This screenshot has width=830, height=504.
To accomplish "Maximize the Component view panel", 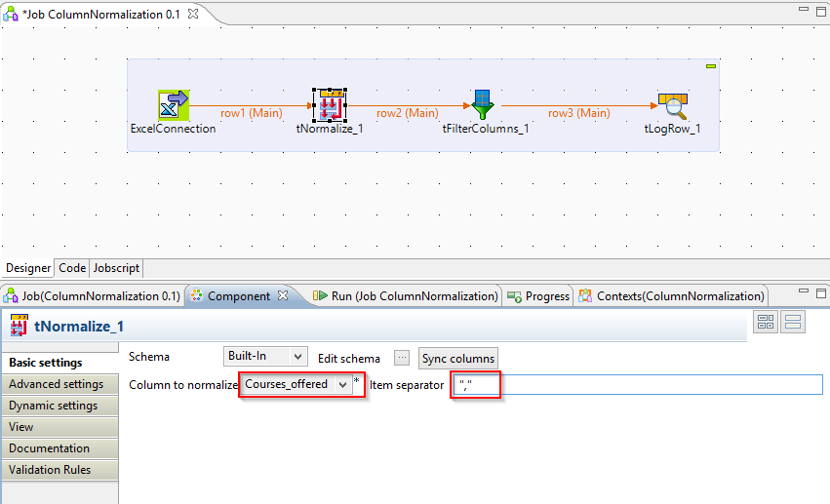I will (821, 292).
